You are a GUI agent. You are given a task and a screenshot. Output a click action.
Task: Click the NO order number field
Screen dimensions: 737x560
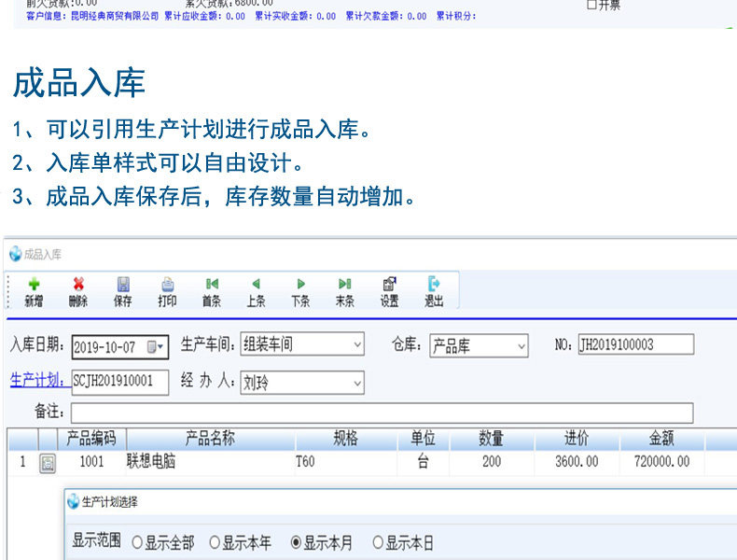(x=636, y=344)
